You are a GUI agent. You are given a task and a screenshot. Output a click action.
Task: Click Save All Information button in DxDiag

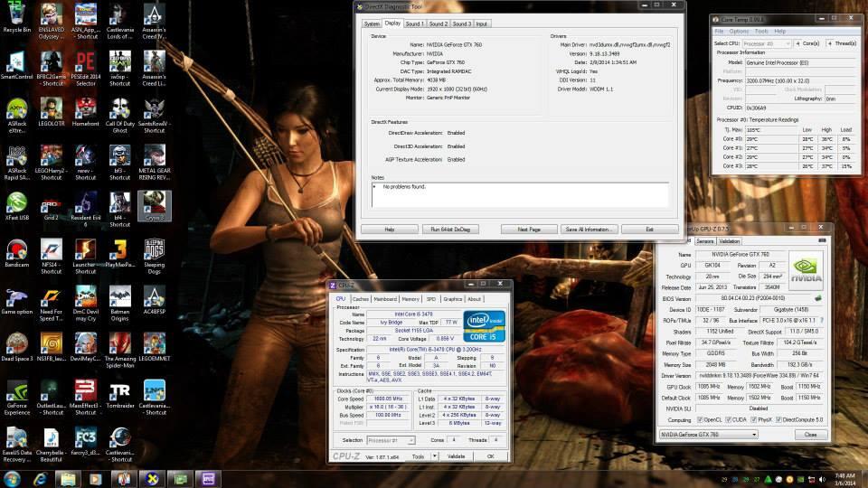tap(589, 229)
